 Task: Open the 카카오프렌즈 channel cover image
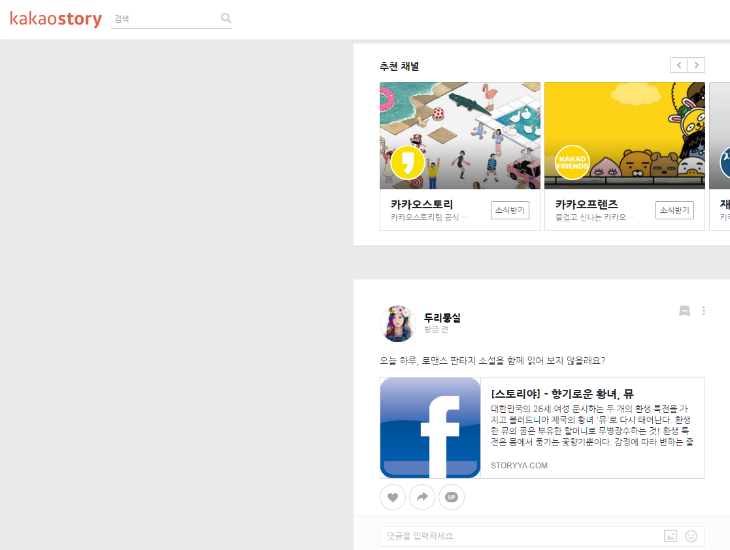tap(624, 136)
